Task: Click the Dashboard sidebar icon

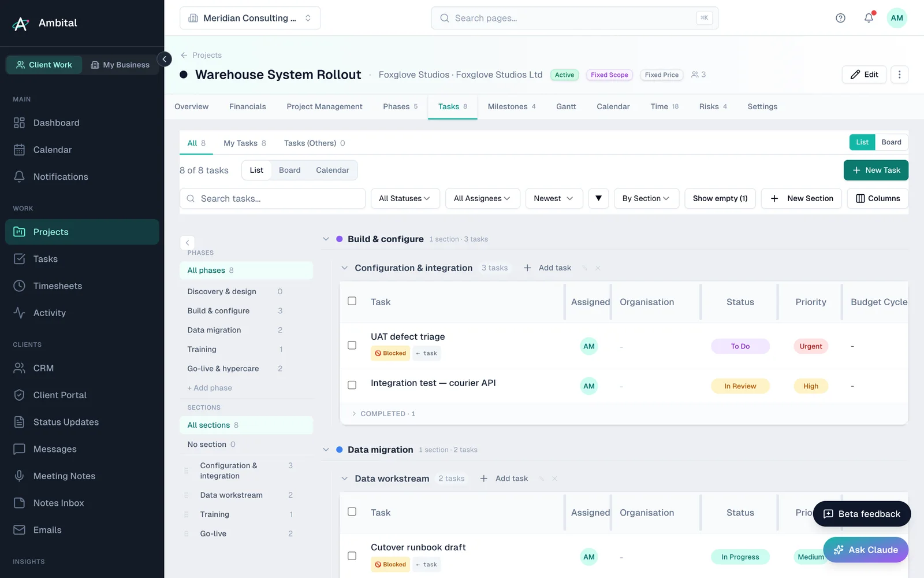Action: coord(19,123)
